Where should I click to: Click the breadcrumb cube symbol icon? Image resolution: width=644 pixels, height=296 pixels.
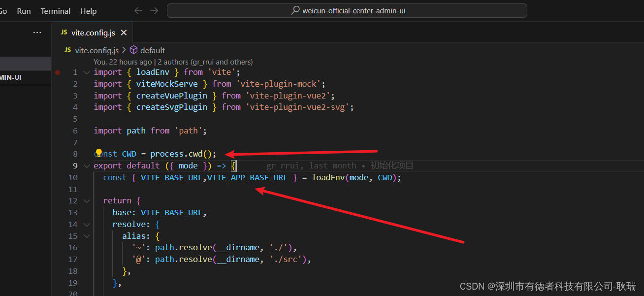point(133,50)
